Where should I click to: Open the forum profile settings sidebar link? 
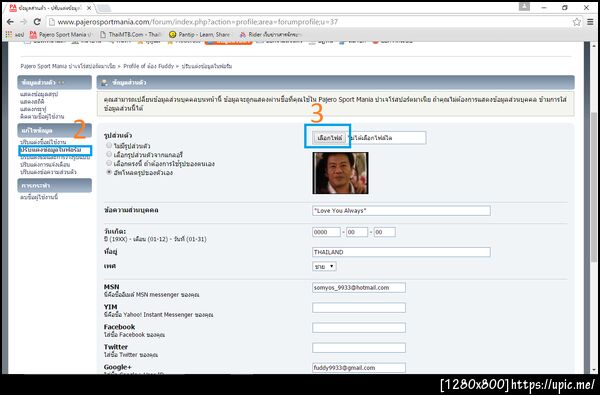coord(51,150)
